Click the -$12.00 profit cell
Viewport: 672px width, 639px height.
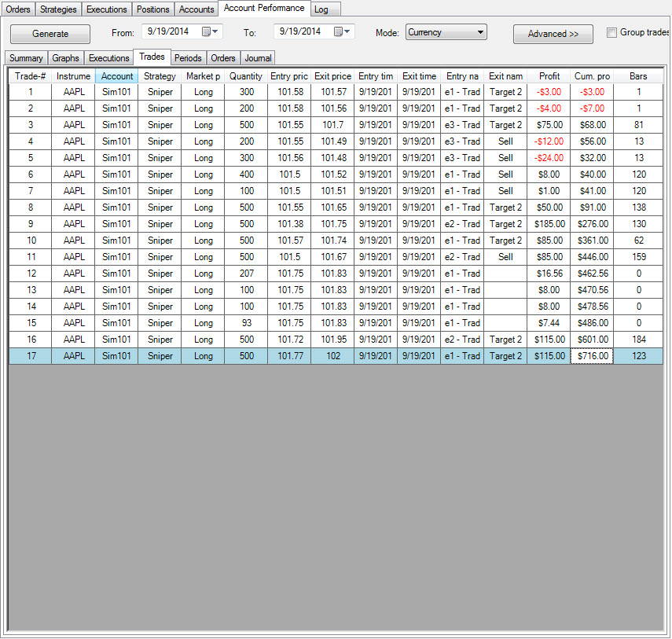(x=549, y=141)
